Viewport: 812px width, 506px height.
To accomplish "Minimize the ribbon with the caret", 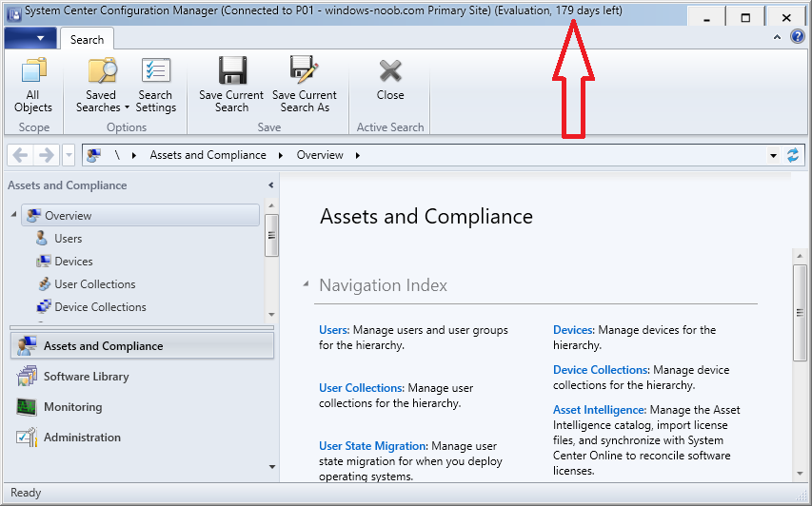I will (777, 37).
